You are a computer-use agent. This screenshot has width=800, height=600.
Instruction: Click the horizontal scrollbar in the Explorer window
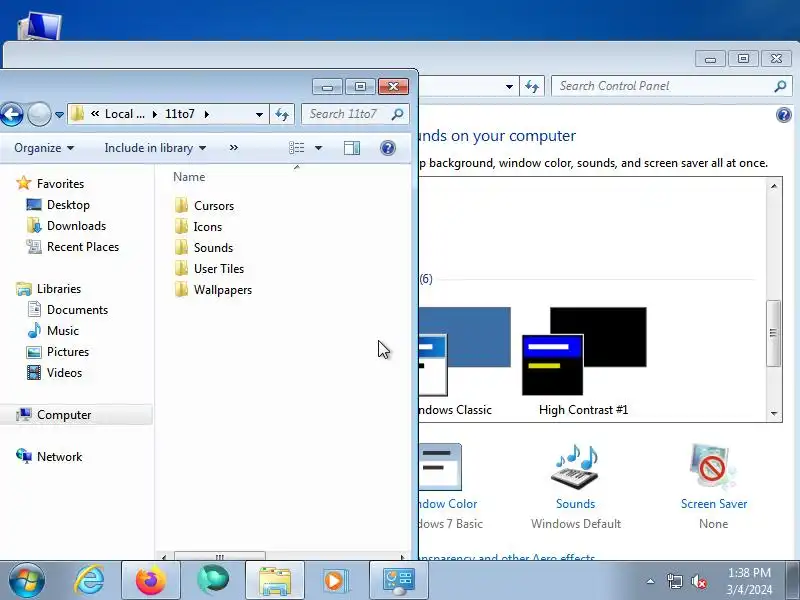219,557
